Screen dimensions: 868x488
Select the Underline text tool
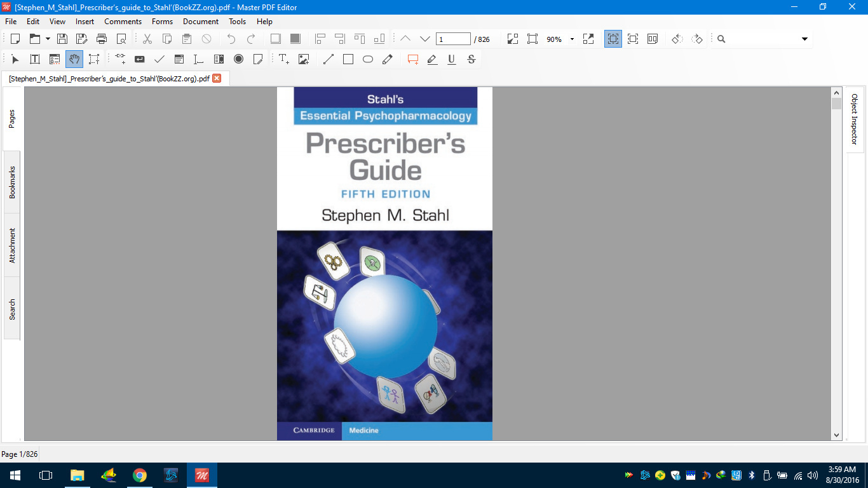452,59
